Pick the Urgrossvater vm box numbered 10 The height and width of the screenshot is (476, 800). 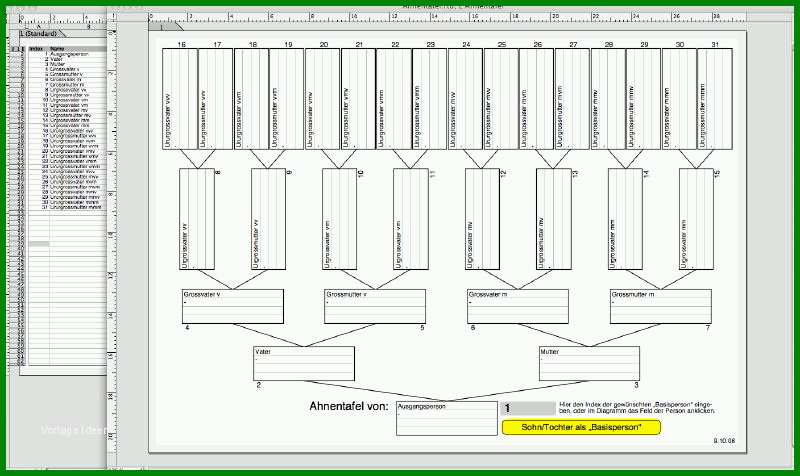340,219
